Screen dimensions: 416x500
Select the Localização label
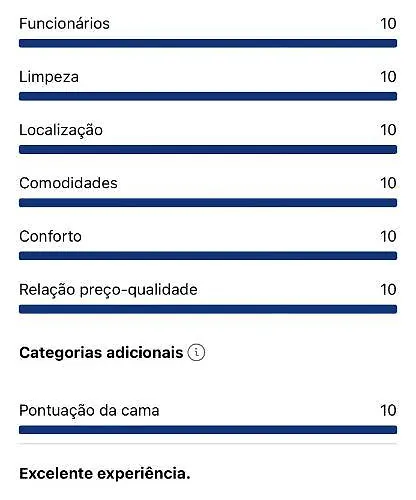[x=61, y=130]
